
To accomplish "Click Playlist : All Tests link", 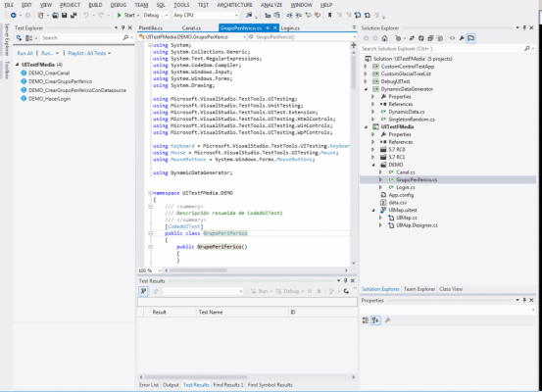I will tap(87, 53).
